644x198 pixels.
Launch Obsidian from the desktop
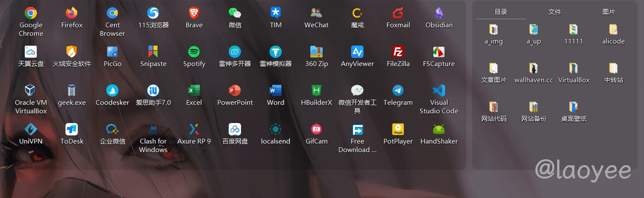[439, 13]
